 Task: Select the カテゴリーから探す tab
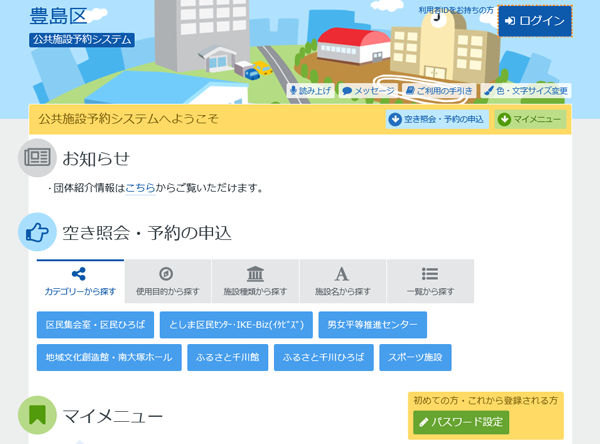[80, 281]
